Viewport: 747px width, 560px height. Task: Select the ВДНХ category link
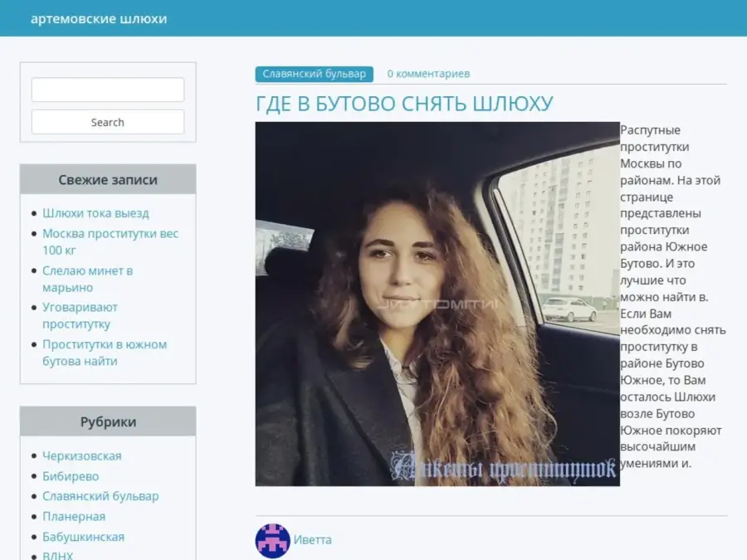click(57, 555)
